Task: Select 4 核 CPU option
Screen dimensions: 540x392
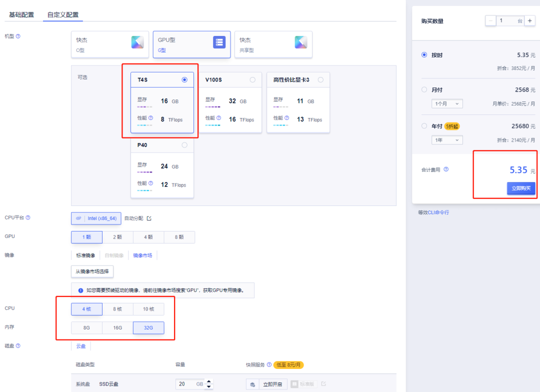Action: (87, 309)
